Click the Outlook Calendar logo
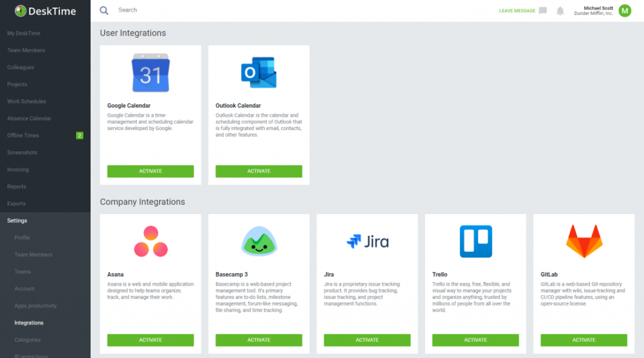Image resolution: width=644 pixels, height=358 pixels. [258, 73]
